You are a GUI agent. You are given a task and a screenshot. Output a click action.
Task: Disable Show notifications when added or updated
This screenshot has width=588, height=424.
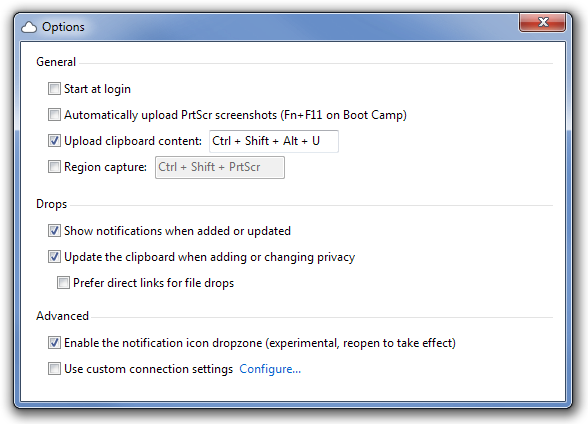[x=54, y=231]
